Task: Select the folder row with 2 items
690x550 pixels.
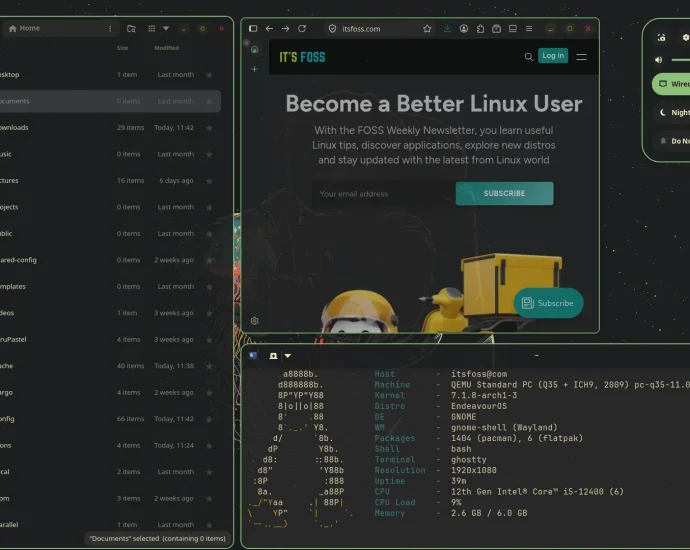Action: tap(110, 472)
